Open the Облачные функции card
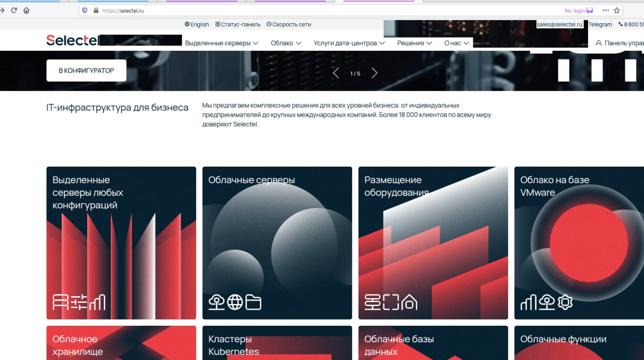Image resolution: width=644 pixels, height=360 pixels. click(x=579, y=343)
